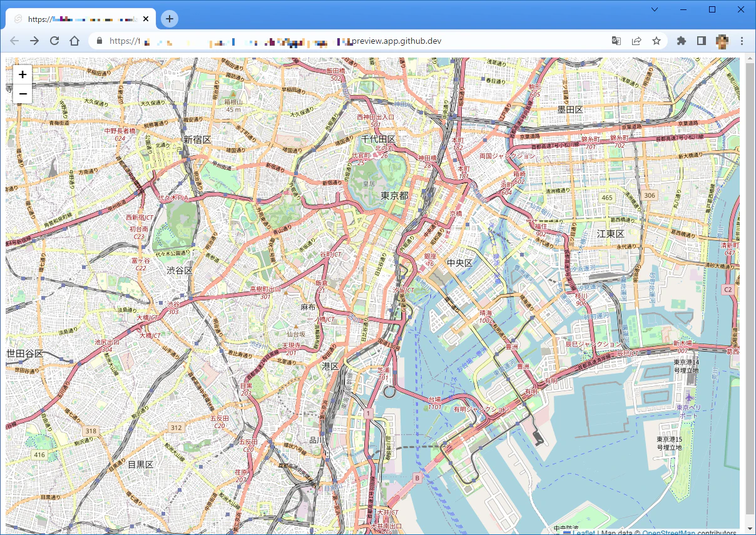Screen dimensions: 756x535
Task: Click the 新宿区 ward label
Action: [x=198, y=139]
